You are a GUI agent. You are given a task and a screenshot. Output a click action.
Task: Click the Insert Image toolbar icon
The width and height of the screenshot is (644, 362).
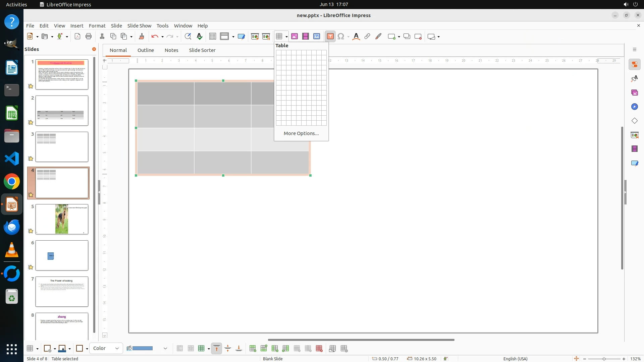[294, 37]
